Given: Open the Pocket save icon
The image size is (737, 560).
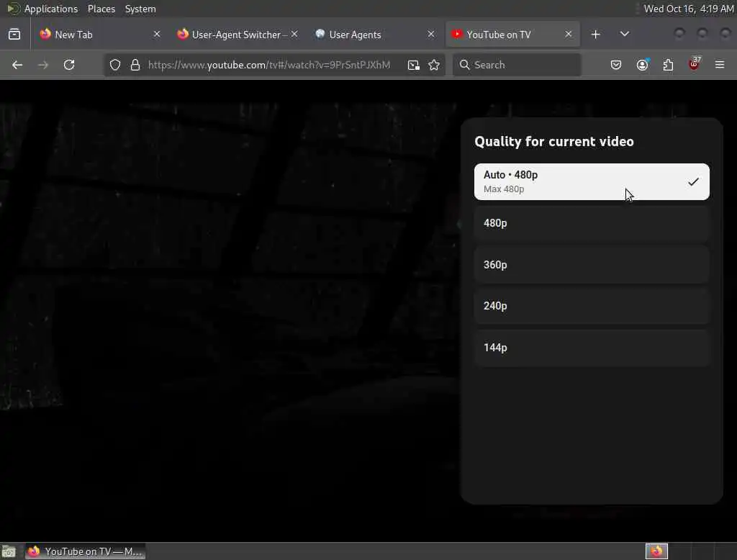Looking at the screenshot, I should click(616, 65).
